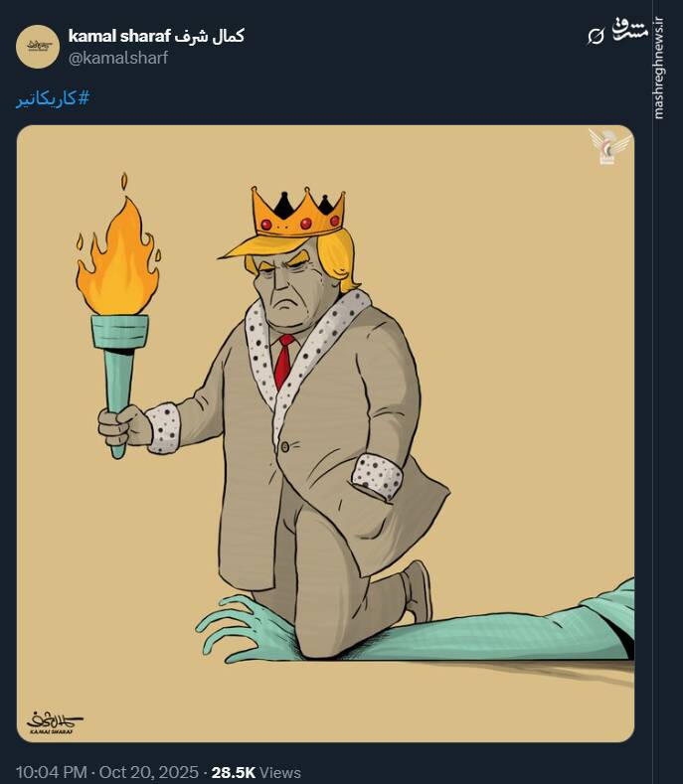
Task: Click the red necktie in the cartoon
Action: (284, 361)
